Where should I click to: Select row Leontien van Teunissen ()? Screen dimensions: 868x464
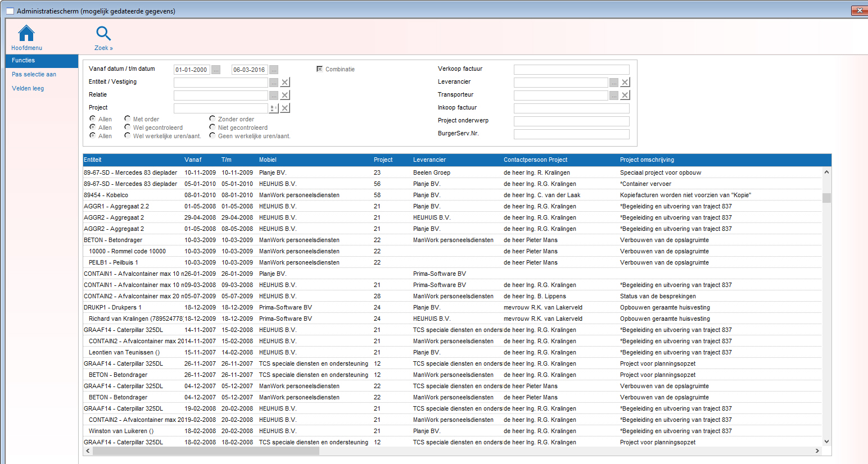[x=453, y=352]
